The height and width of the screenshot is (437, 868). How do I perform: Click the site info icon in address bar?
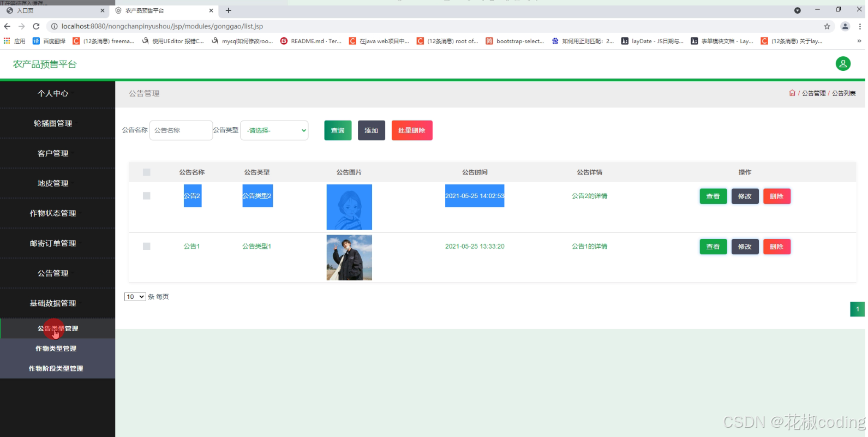point(54,26)
